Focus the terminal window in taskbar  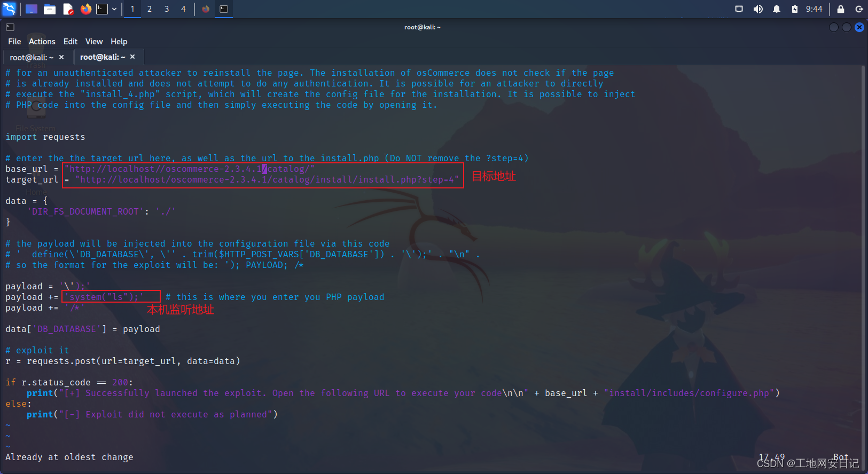tap(224, 9)
